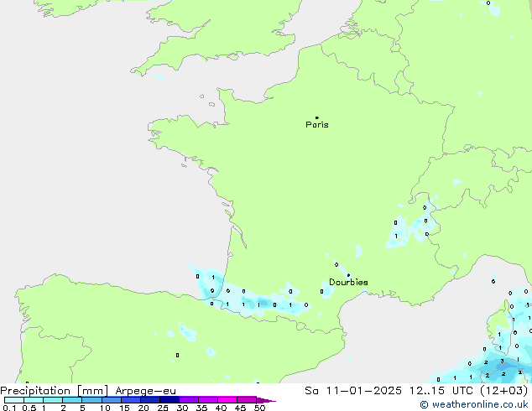Click the legend value '0.5'

coord(29,408)
